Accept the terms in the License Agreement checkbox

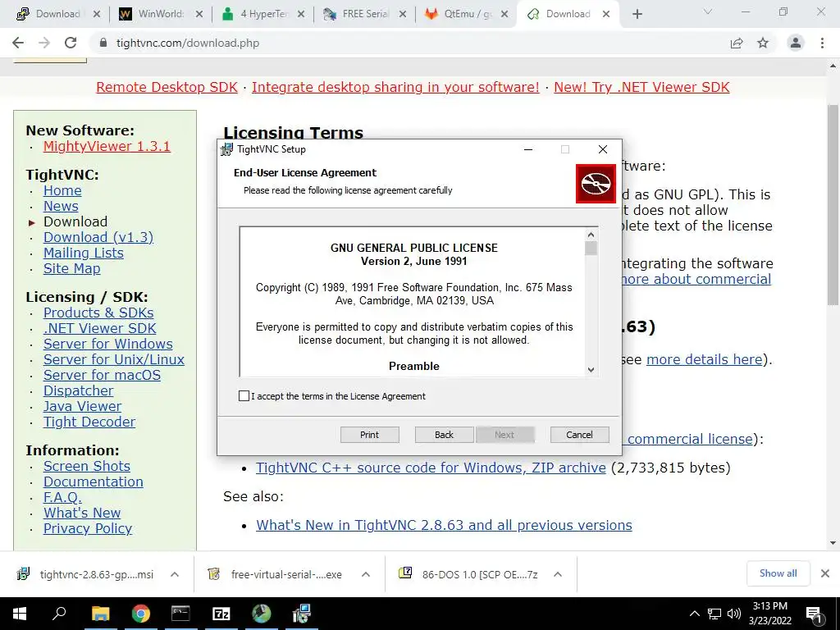coord(244,396)
